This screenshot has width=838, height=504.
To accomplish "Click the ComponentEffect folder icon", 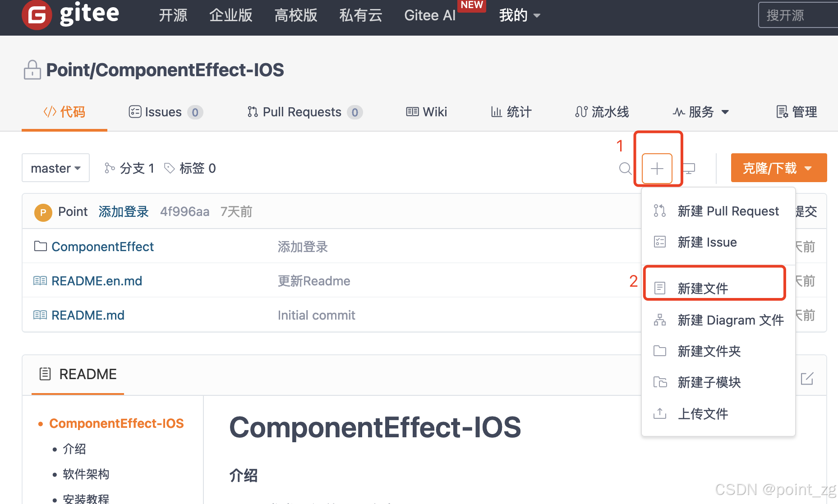I will (40, 246).
